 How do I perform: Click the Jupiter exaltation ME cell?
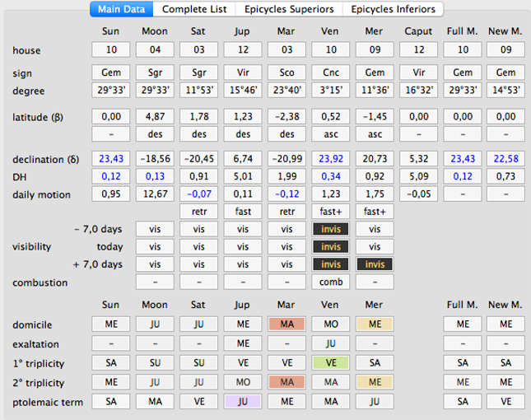243,343
